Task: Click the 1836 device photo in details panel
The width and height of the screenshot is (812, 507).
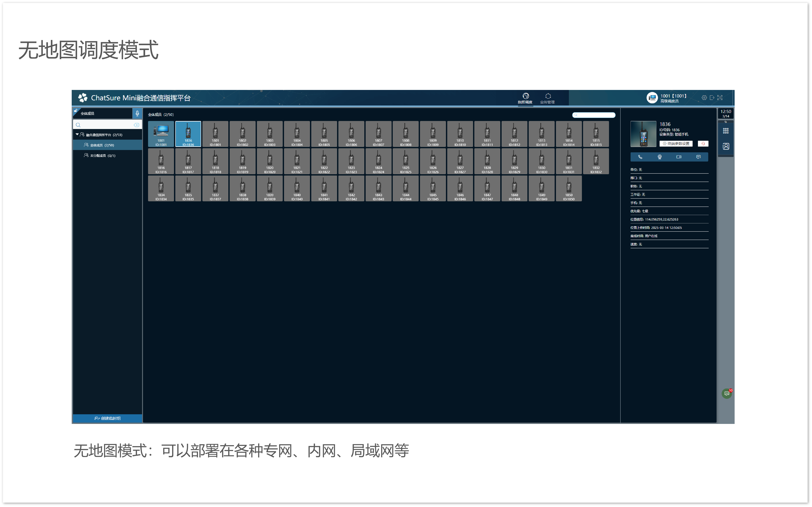Action: click(643, 134)
